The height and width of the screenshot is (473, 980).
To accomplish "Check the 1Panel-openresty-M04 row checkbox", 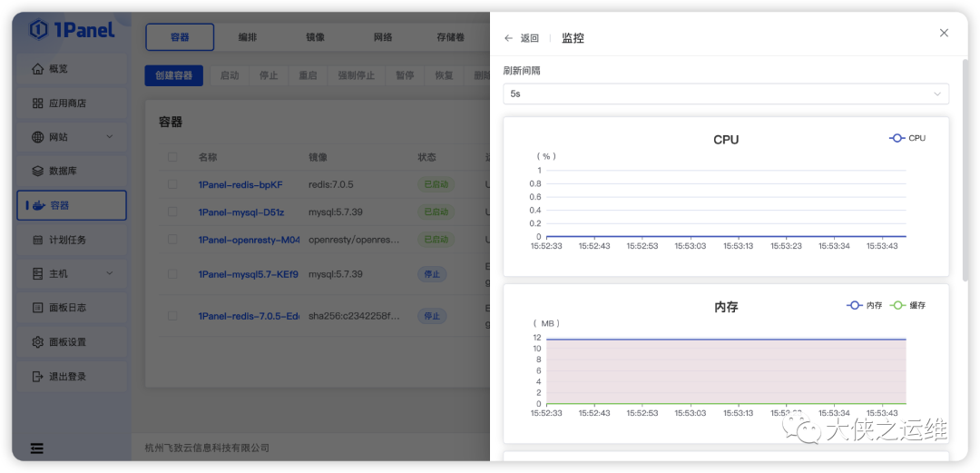I will [172, 239].
